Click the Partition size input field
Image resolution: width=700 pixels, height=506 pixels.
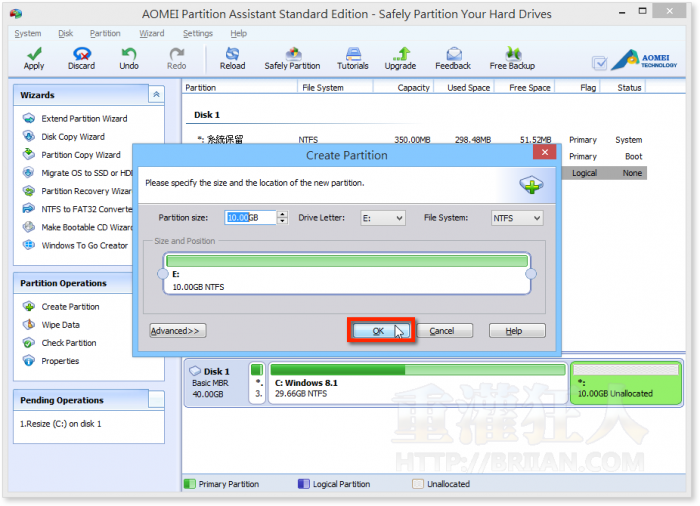249,218
